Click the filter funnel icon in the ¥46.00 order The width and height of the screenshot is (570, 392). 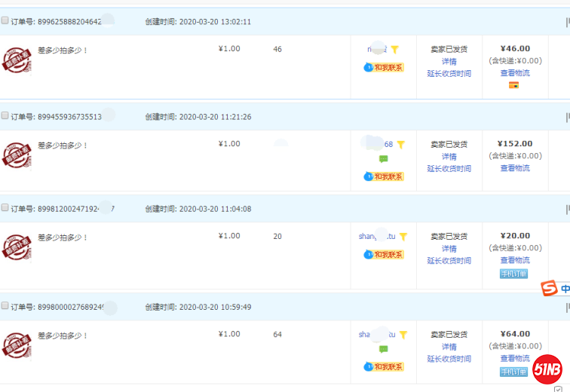394,50
